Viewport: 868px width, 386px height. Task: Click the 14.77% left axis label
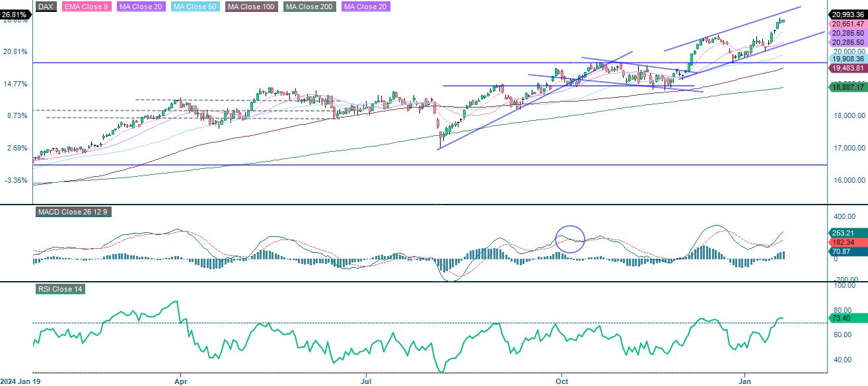click(x=17, y=84)
